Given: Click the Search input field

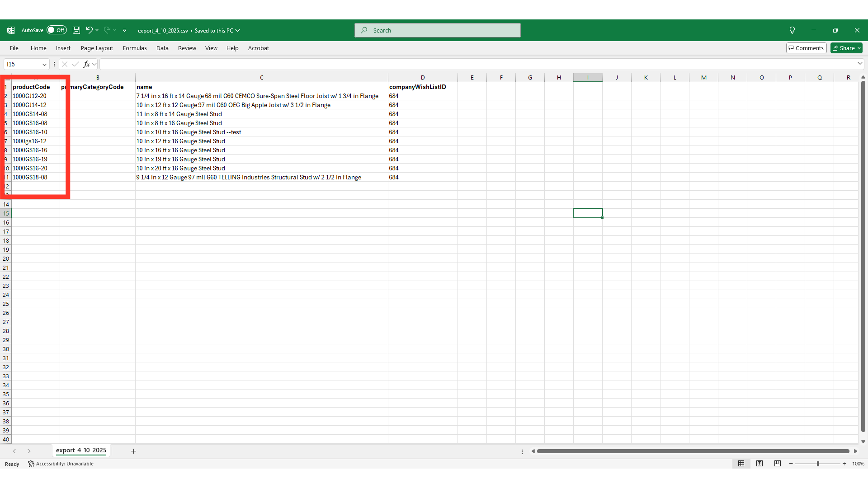Looking at the screenshot, I should tap(437, 30).
